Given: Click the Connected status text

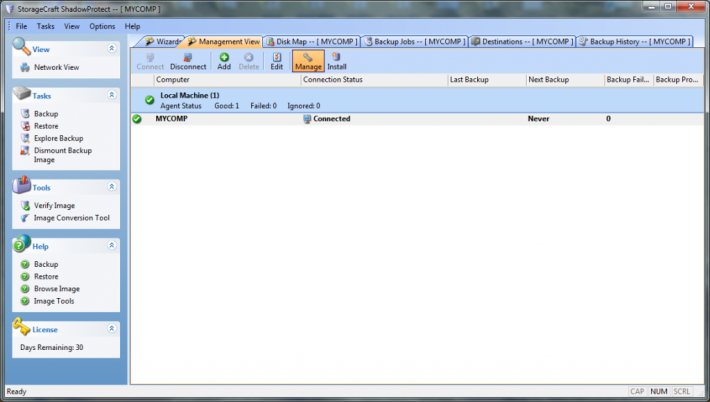Looking at the screenshot, I should coord(331,119).
